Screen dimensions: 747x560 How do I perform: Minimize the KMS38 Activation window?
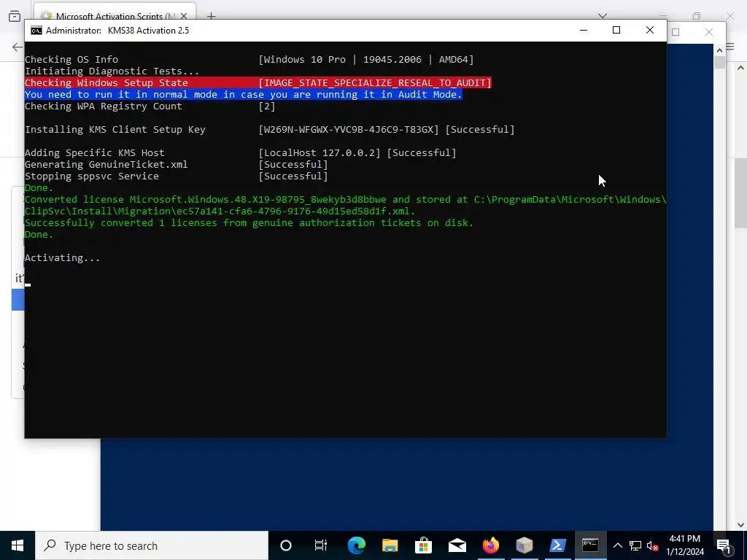[x=583, y=30]
